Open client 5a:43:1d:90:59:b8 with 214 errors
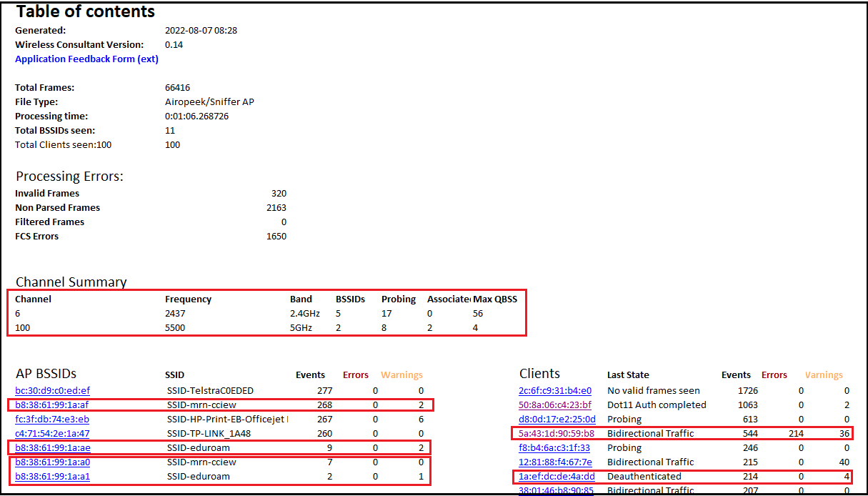 pos(556,433)
